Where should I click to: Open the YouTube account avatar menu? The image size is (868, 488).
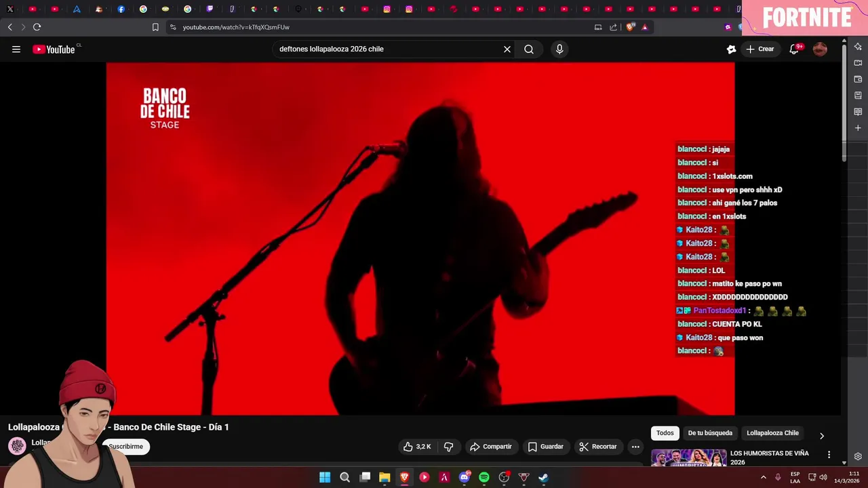click(x=820, y=49)
